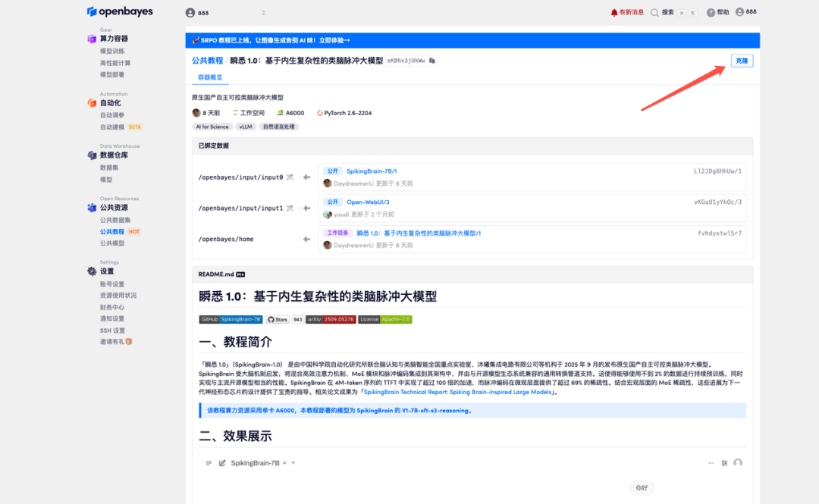
Task: Open the three-dot more menu in demo
Action: tap(711, 463)
